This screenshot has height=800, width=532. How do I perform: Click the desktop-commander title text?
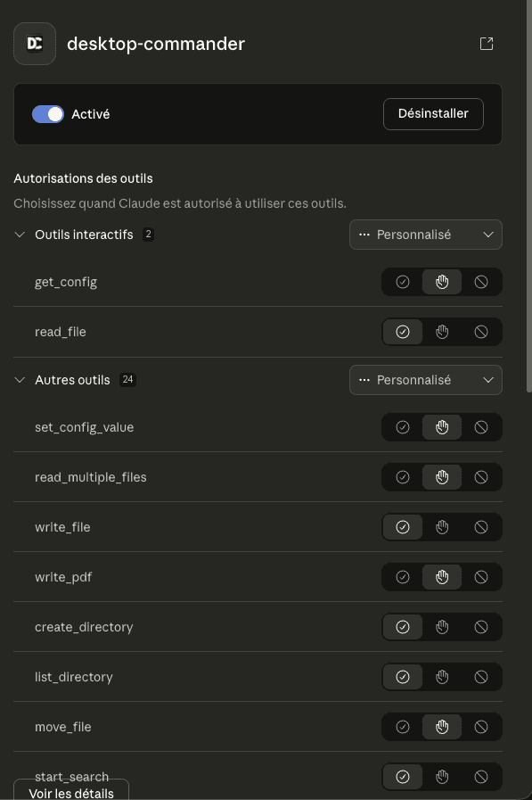click(156, 44)
